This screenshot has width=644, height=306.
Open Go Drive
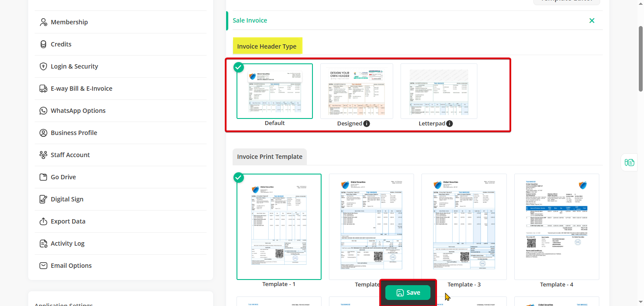pos(121,177)
